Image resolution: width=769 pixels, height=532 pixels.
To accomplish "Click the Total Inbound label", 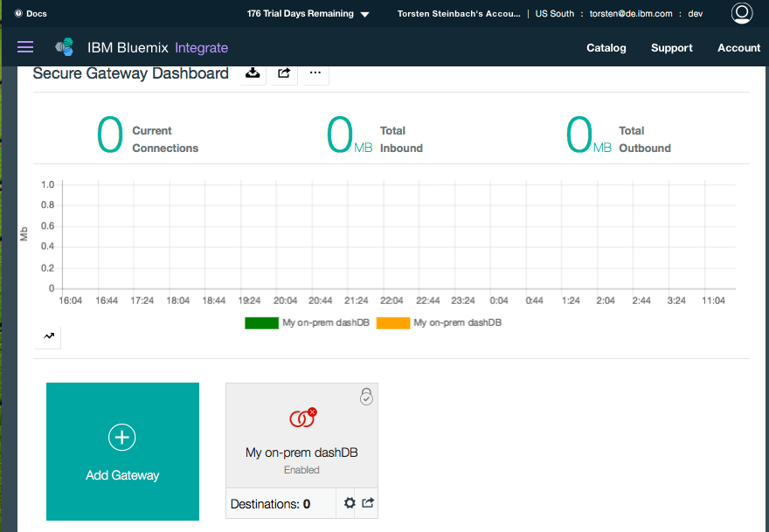I will click(401, 139).
